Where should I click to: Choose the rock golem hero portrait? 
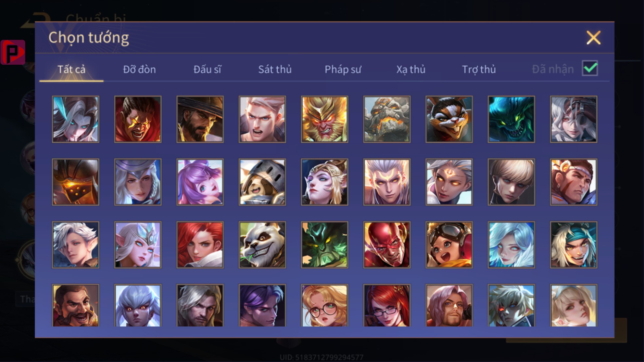387,119
